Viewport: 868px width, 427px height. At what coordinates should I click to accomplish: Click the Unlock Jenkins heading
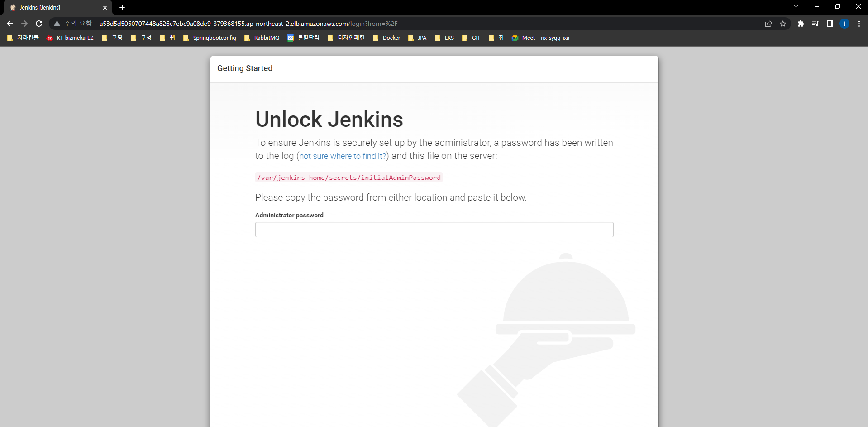pyautogui.click(x=329, y=120)
